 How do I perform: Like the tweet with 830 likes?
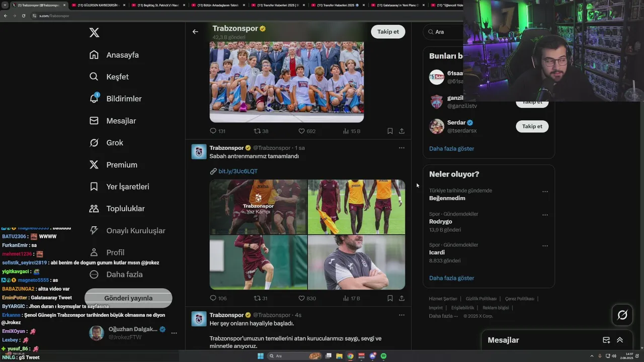[307, 298]
